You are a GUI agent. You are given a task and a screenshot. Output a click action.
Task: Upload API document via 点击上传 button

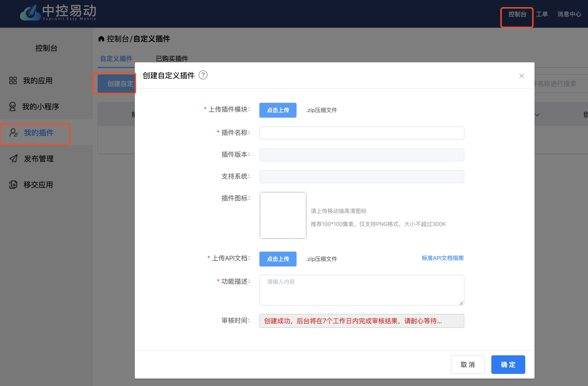pyautogui.click(x=278, y=259)
